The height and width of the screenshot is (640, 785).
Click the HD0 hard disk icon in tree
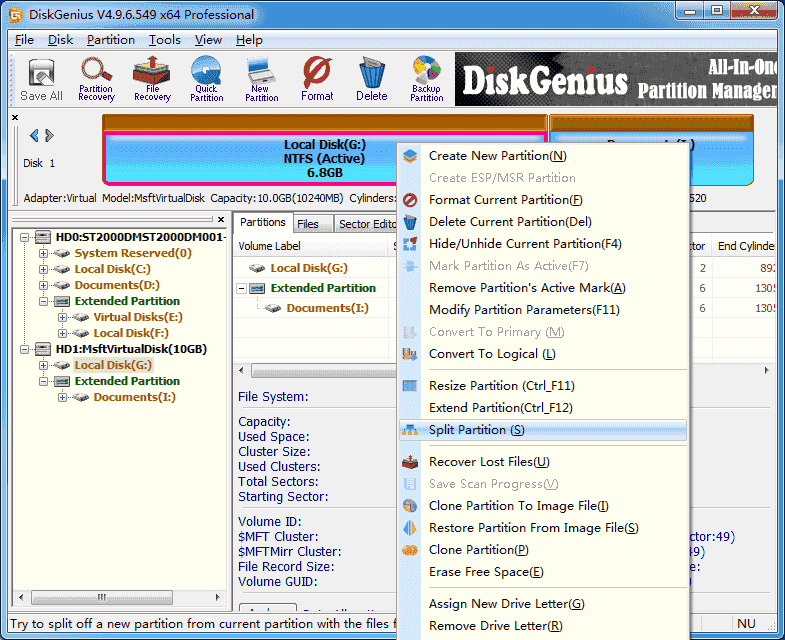pyautogui.click(x=43, y=237)
